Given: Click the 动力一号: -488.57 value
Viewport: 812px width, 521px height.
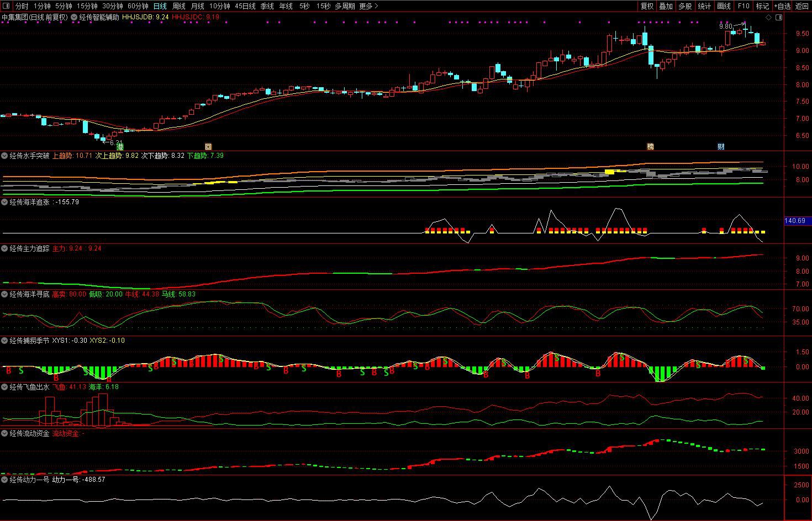Looking at the screenshot, I should pos(78,480).
